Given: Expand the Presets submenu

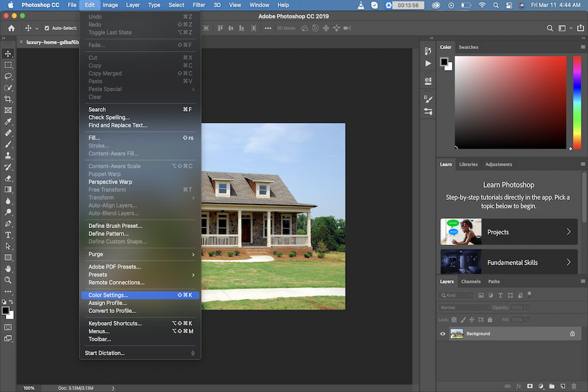Looking at the screenshot, I should [x=140, y=274].
